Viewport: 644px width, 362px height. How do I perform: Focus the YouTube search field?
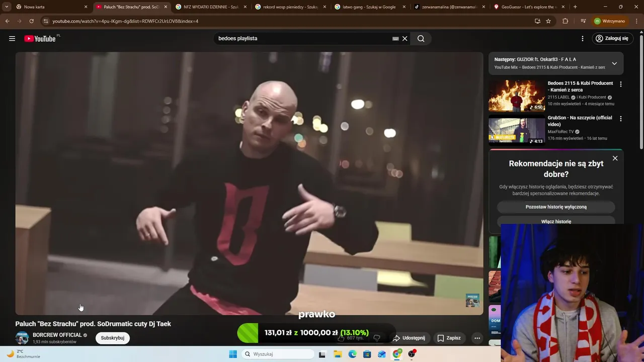tap(302, 39)
